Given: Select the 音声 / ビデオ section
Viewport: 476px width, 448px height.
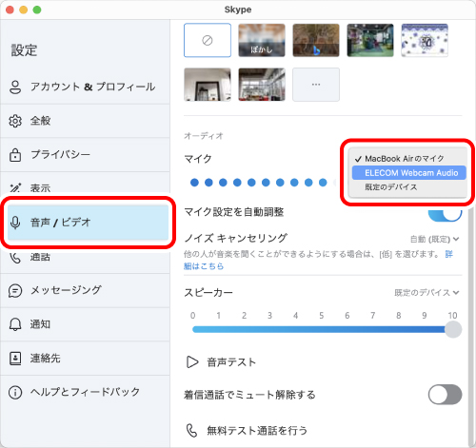Looking at the screenshot, I should [x=88, y=223].
